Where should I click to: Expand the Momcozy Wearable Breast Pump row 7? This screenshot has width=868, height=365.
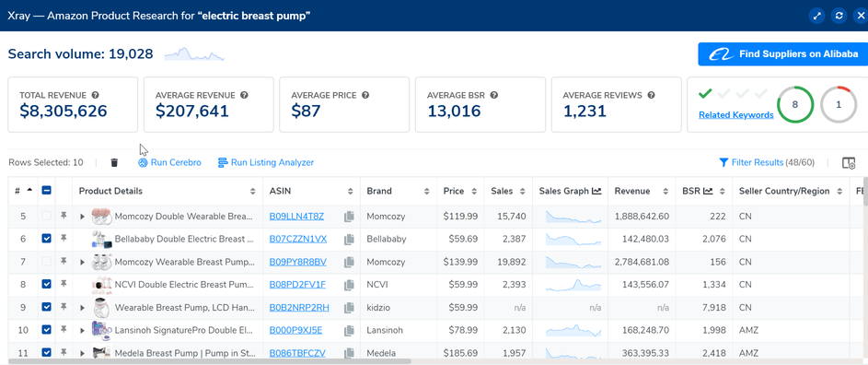83,262
